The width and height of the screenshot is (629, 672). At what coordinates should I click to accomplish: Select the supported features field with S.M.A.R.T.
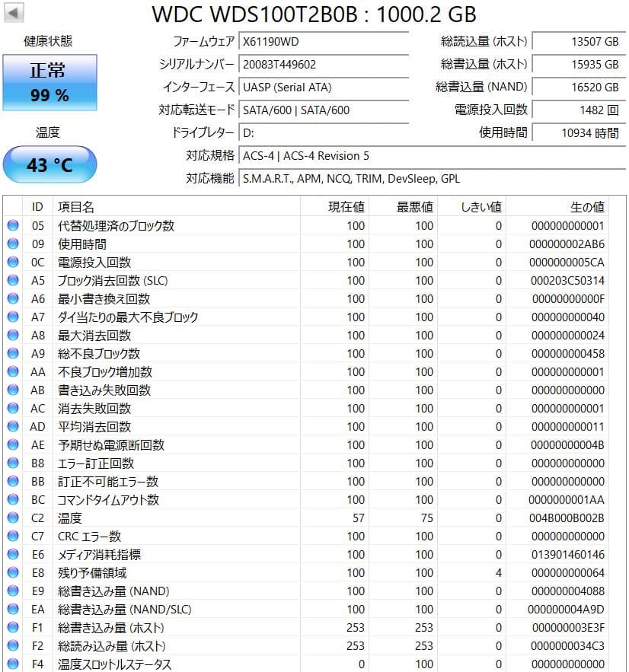433,179
